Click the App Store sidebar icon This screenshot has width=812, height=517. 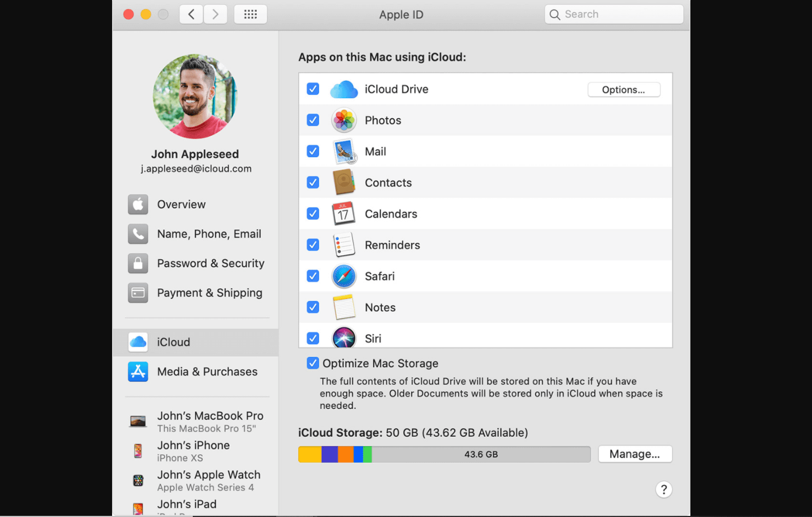(138, 372)
